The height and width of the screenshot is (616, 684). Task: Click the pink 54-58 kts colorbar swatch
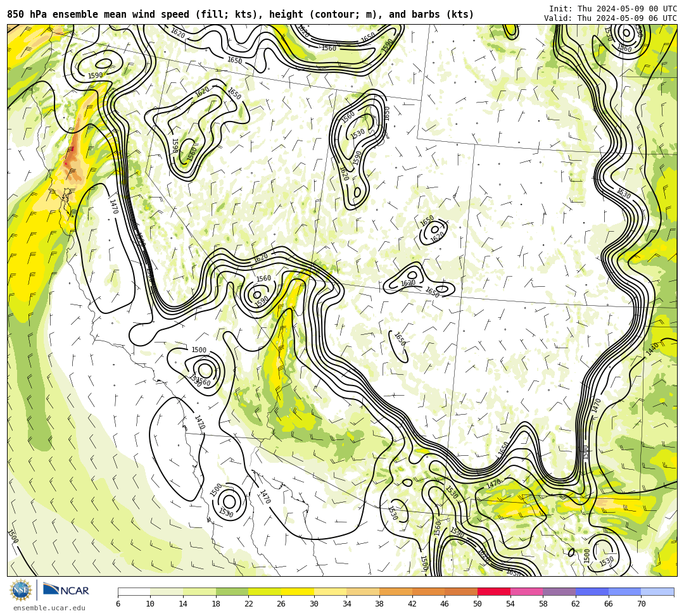(x=526, y=591)
